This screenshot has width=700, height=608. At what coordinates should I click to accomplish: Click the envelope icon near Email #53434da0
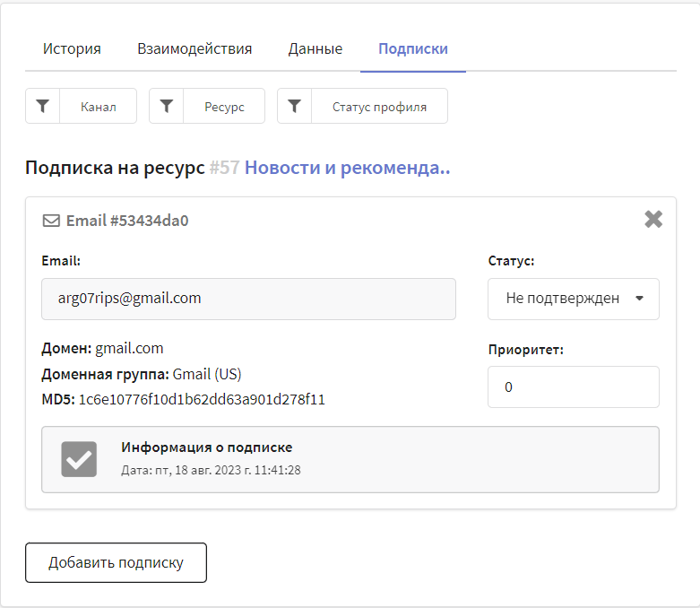click(x=51, y=221)
